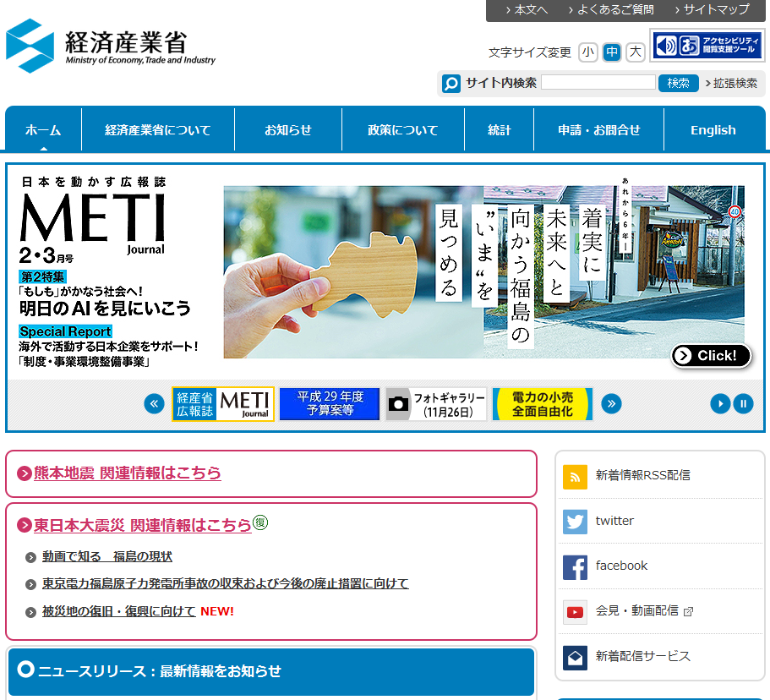Click the 検索 search button
This screenshot has height=700, width=770.
point(678,83)
